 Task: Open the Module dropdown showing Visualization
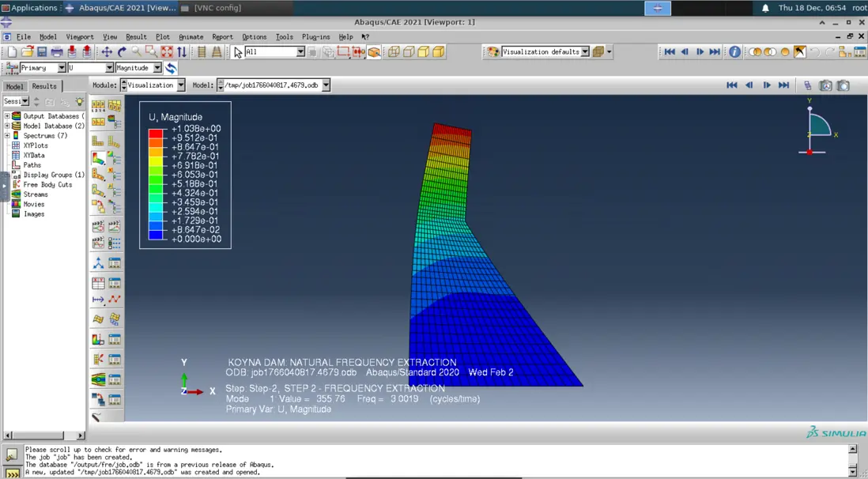click(180, 85)
